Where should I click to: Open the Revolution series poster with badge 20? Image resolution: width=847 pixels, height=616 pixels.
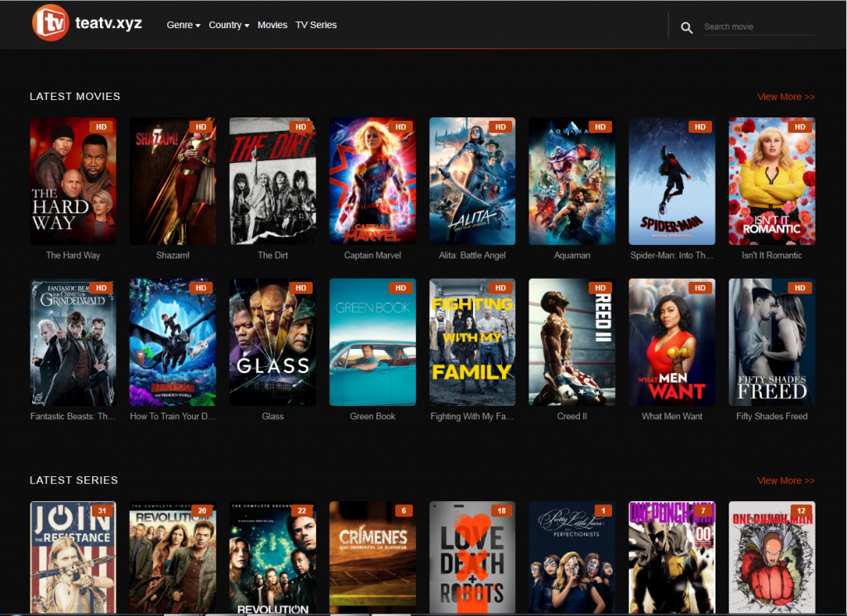[173, 557]
